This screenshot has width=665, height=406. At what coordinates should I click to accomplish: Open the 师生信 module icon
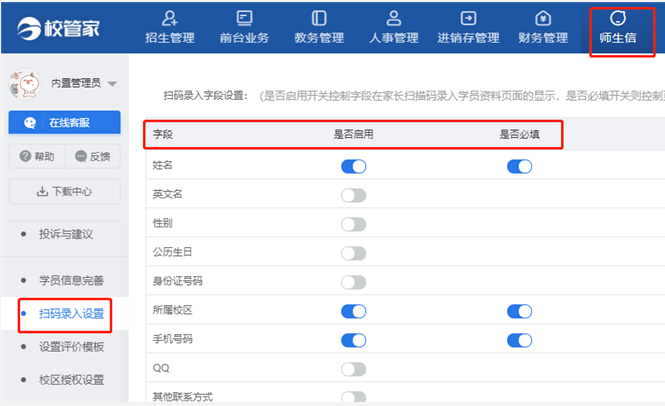pos(618,18)
